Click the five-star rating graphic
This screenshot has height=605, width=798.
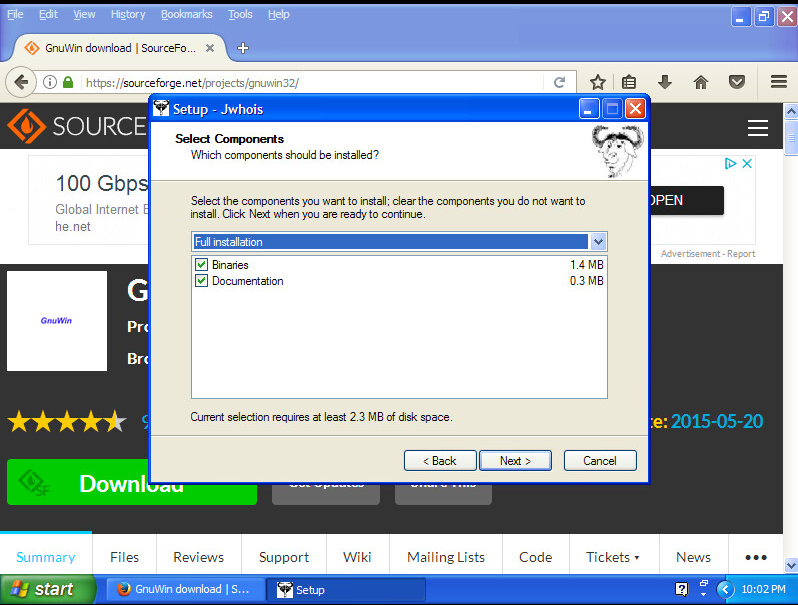(x=67, y=421)
